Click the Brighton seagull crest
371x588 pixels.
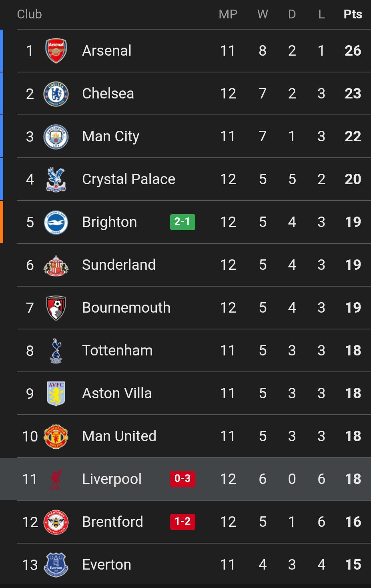click(x=56, y=222)
